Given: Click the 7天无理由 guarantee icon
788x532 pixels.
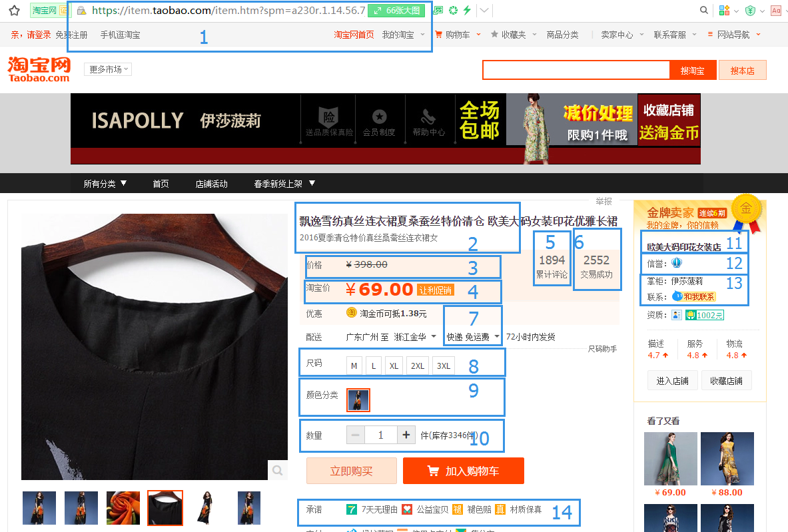Looking at the screenshot, I should click(351, 509).
